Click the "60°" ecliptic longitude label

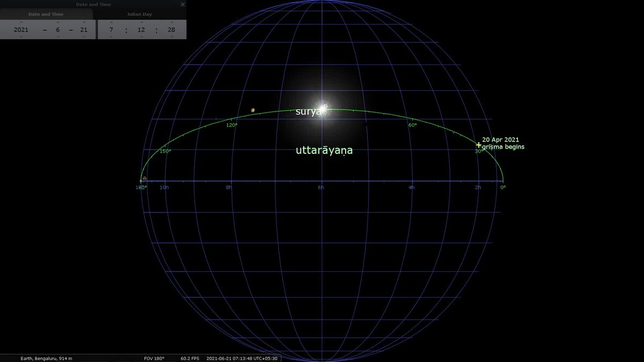413,125
